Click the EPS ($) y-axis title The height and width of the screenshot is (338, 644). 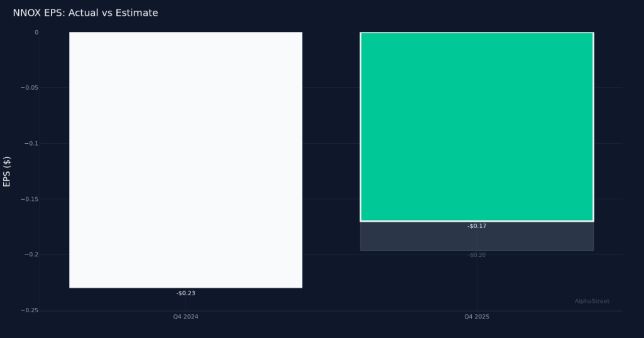[x=8, y=171]
